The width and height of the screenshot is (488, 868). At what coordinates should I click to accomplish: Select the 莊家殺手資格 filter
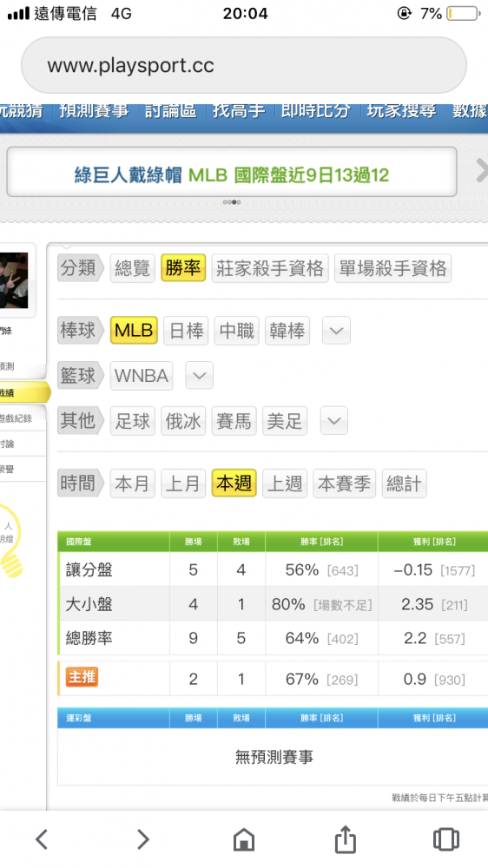(x=270, y=268)
